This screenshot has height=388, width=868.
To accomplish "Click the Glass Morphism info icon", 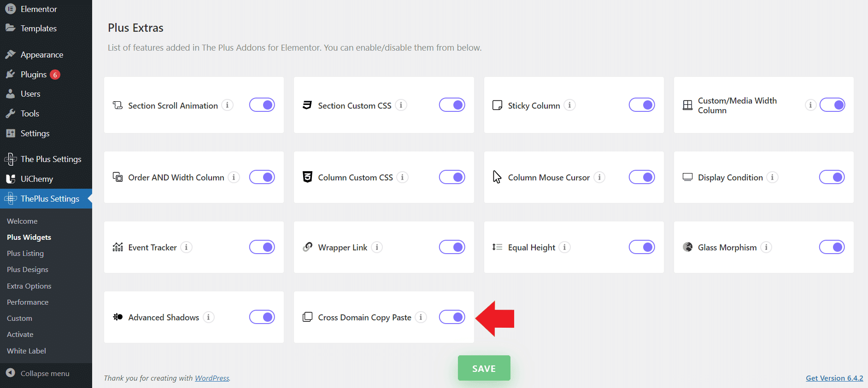I will pos(766,247).
